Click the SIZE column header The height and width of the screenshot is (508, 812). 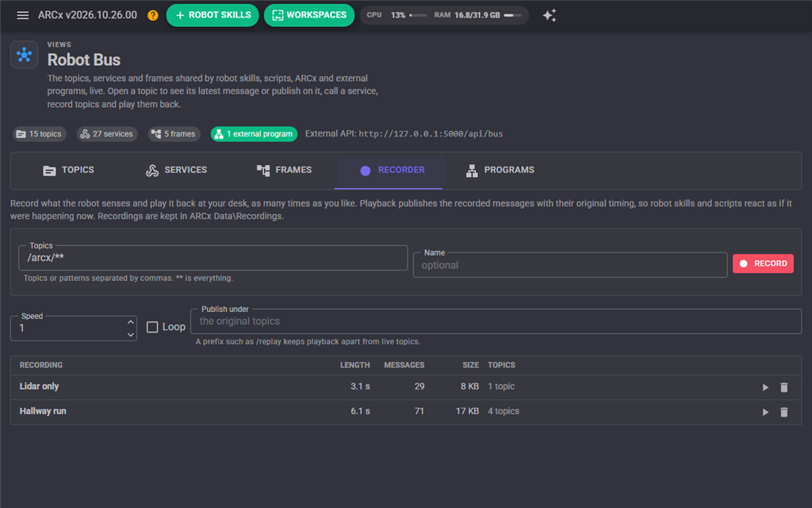[x=471, y=365]
